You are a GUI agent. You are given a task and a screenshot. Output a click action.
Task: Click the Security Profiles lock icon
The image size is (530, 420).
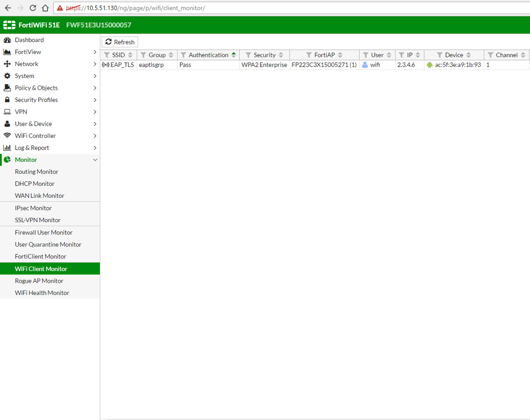(7, 100)
